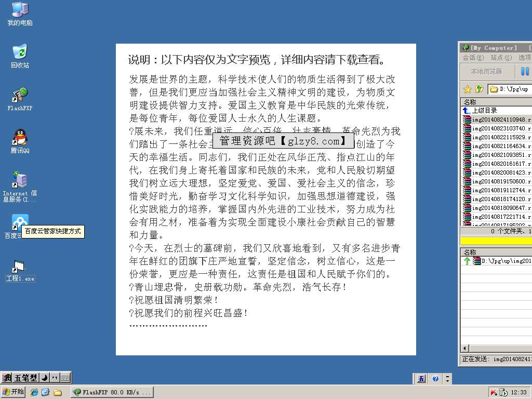This screenshot has width=532, height=399.
Task: Click the server play tray icon
Action: [x=503, y=393]
